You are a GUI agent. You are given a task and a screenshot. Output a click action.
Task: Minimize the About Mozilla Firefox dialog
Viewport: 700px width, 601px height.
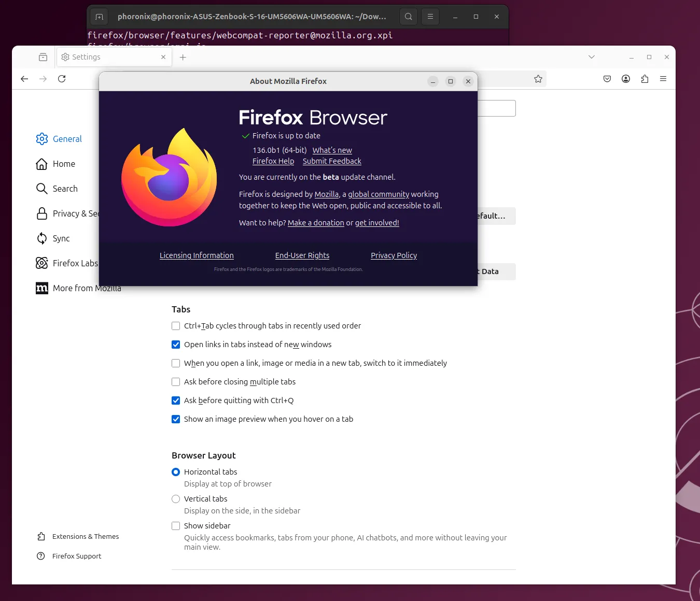(x=433, y=81)
